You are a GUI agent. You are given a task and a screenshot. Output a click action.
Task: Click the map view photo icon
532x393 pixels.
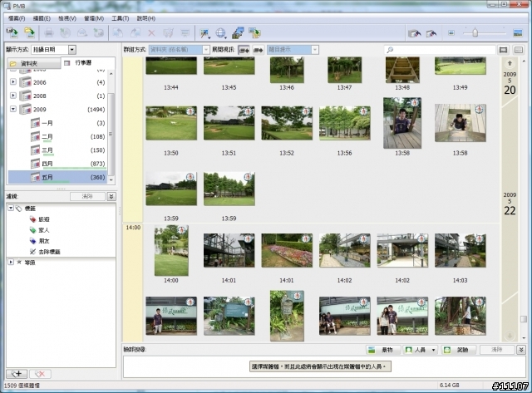[238, 33]
